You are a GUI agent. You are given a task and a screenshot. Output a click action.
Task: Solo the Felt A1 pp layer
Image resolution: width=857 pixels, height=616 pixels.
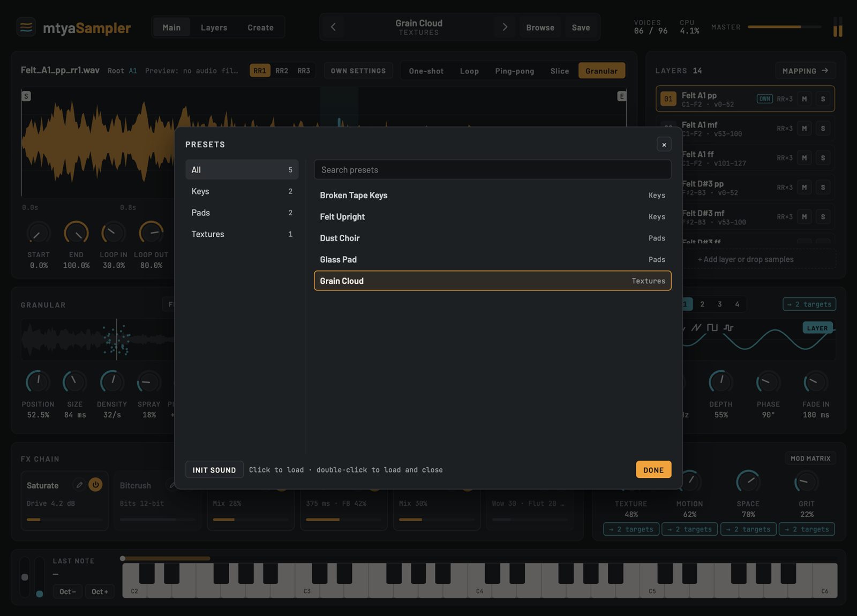(x=823, y=99)
